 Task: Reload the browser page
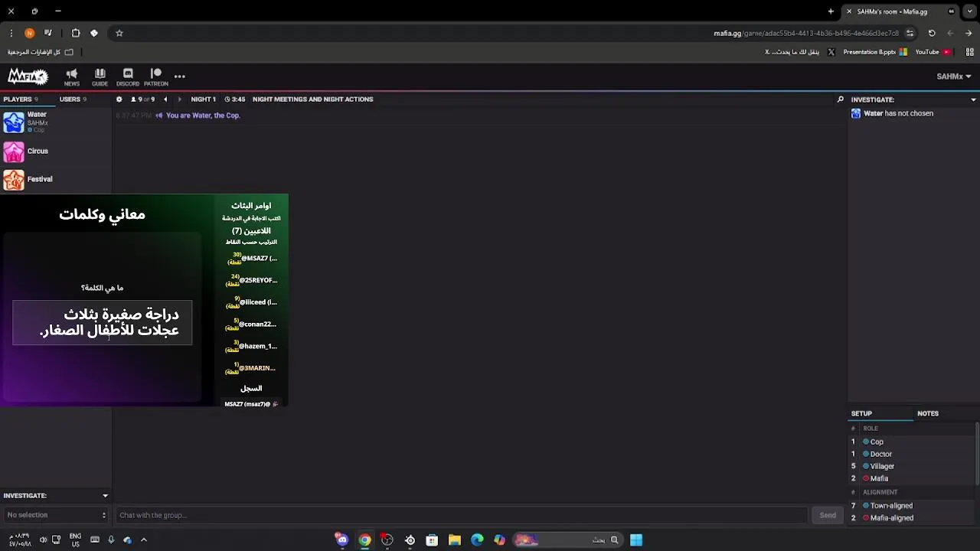pos(932,33)
